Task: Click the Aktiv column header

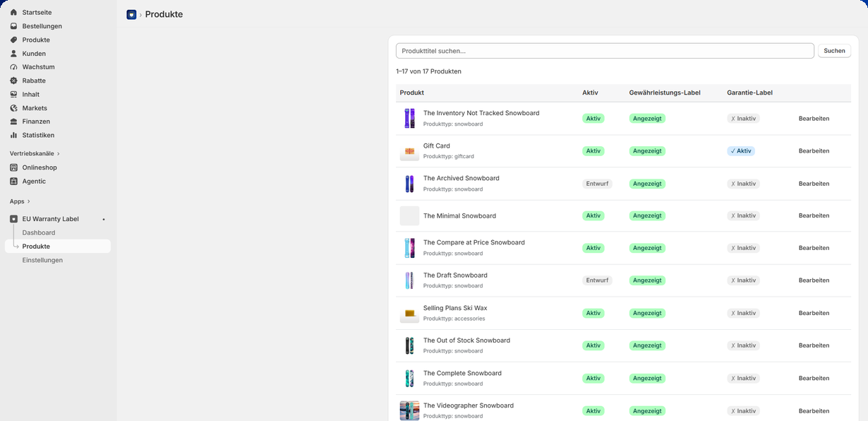Action: point(590,93)
